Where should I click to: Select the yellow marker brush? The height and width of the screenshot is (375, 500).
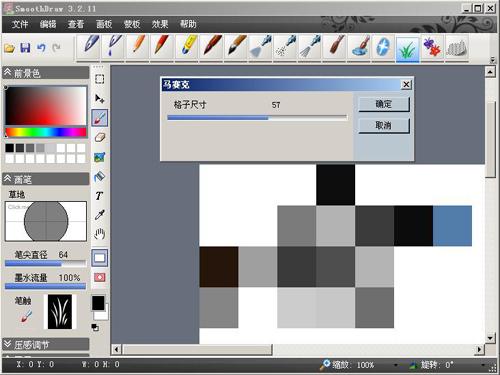tap(187, 47)
